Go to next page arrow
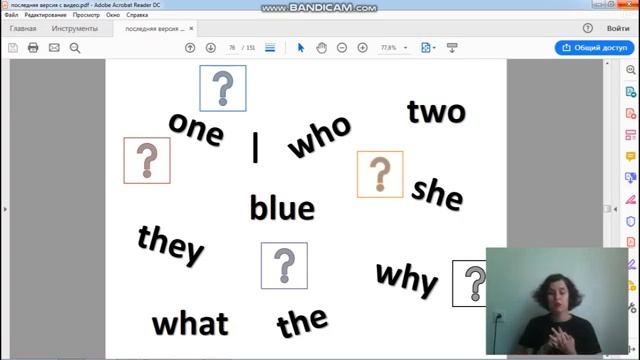The height and width of the screenshot is (360, 640). [211, 48]
